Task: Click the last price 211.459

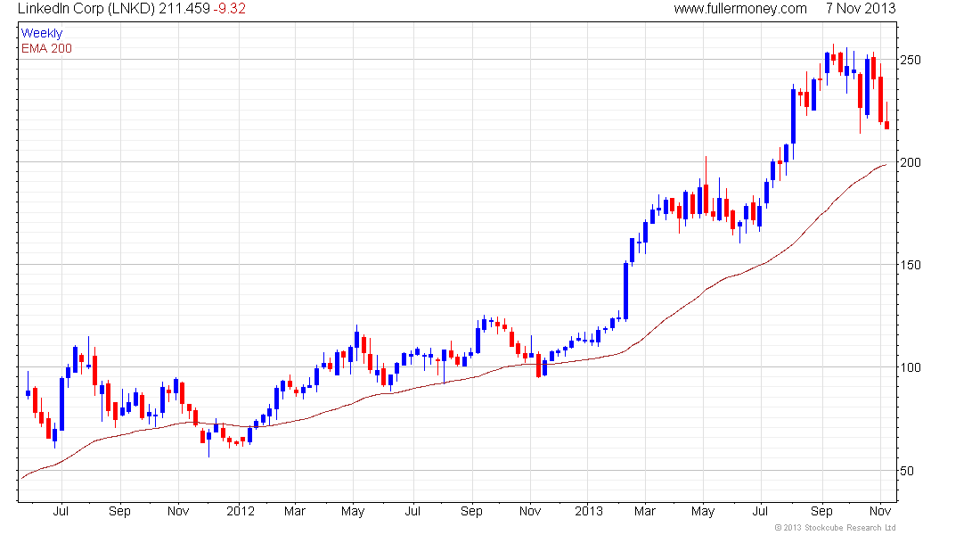Action: pyautogui.click(x=184, y=8)
